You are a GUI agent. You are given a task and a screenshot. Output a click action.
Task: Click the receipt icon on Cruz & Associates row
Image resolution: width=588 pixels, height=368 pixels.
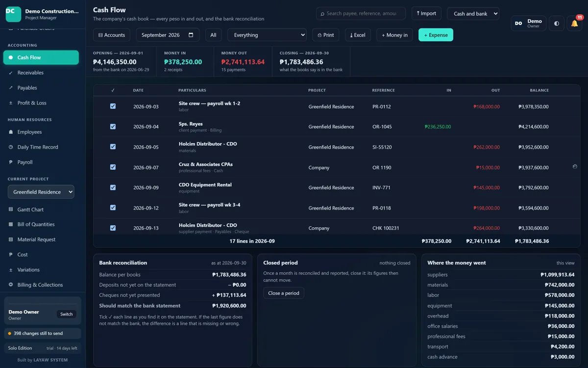[575, 167]
